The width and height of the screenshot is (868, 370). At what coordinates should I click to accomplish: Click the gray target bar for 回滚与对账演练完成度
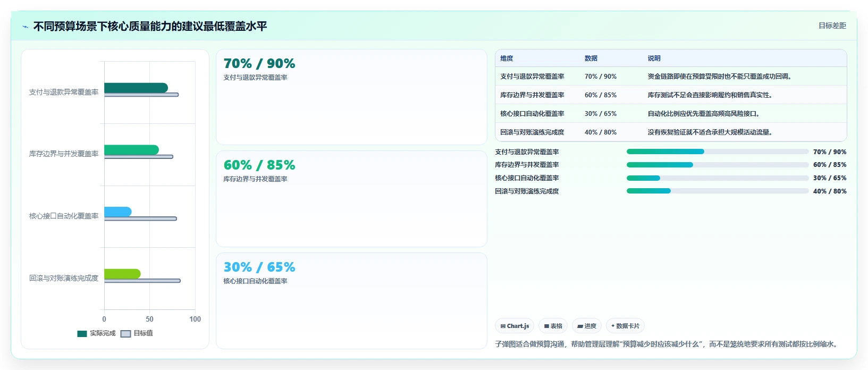[142, 281]
